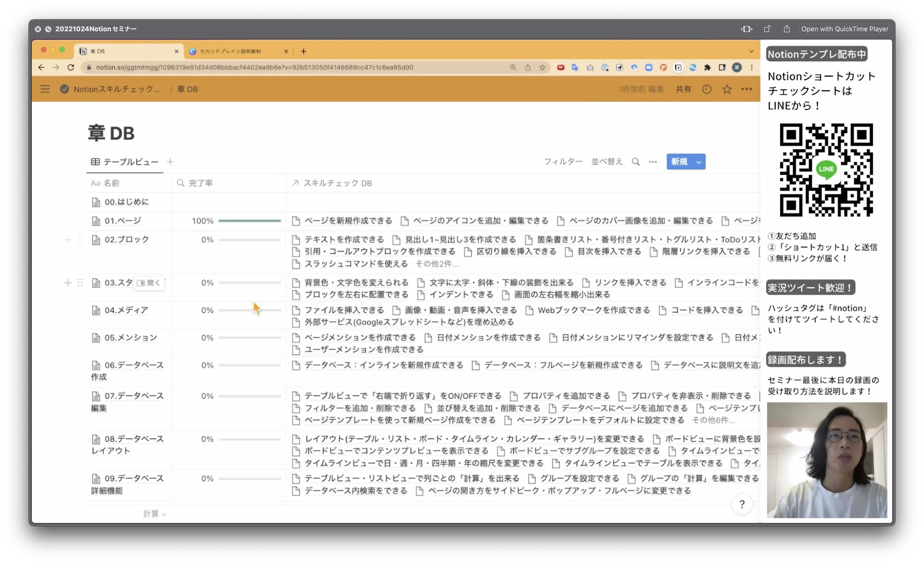The height and width of the screenshot is (564, 924).
Task: Click Open with QuickTime Player
Action: coord(845,29)
